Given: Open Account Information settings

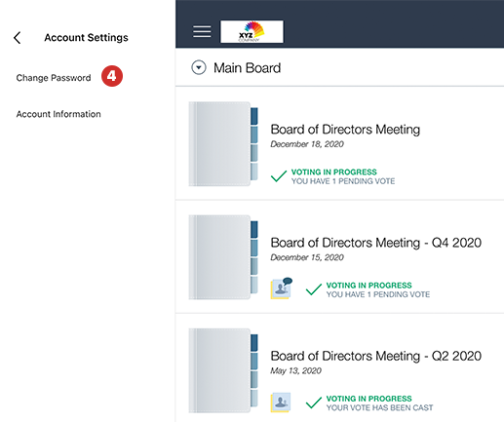Looking at the screenshot, I should point(58,114).
